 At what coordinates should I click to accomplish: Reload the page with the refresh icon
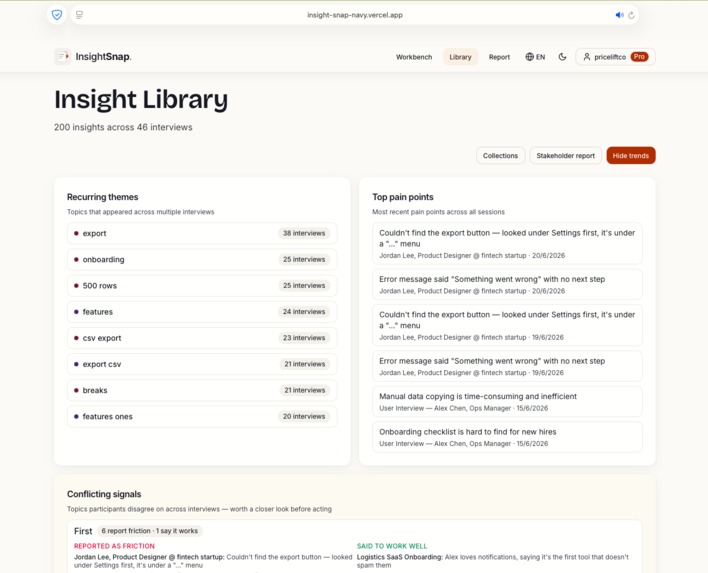tap(631, 15)
